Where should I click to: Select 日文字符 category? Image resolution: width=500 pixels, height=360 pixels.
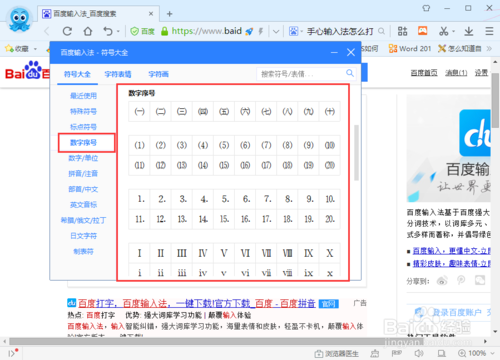(83, 236)
